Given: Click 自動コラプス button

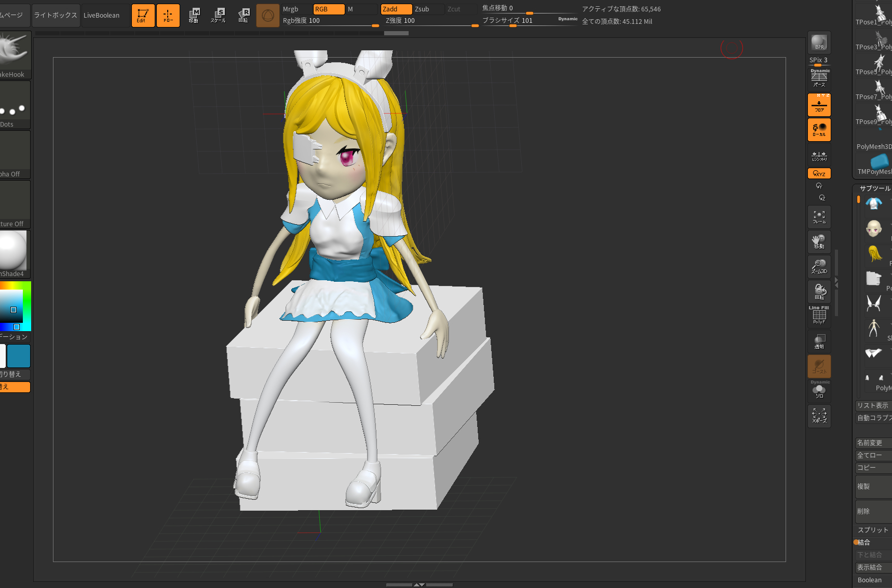Looking at the screenshot, I should point(873,418).
